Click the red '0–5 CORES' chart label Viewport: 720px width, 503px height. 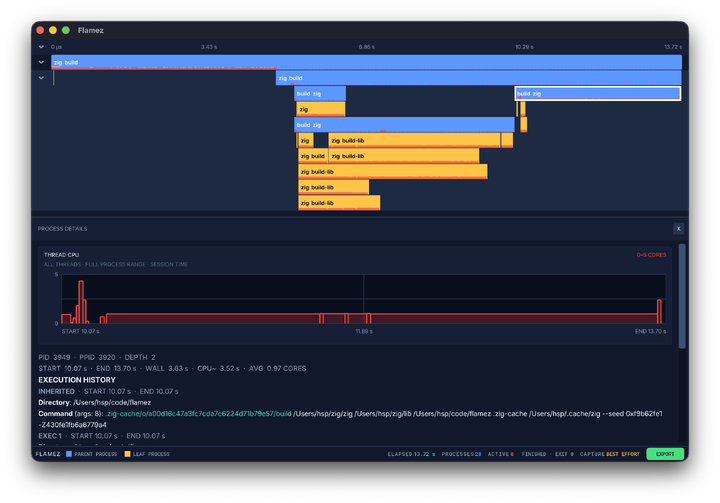651,254
